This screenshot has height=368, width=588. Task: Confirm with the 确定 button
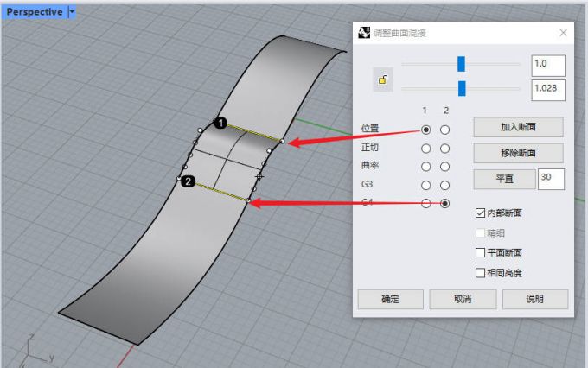[390, 299]
